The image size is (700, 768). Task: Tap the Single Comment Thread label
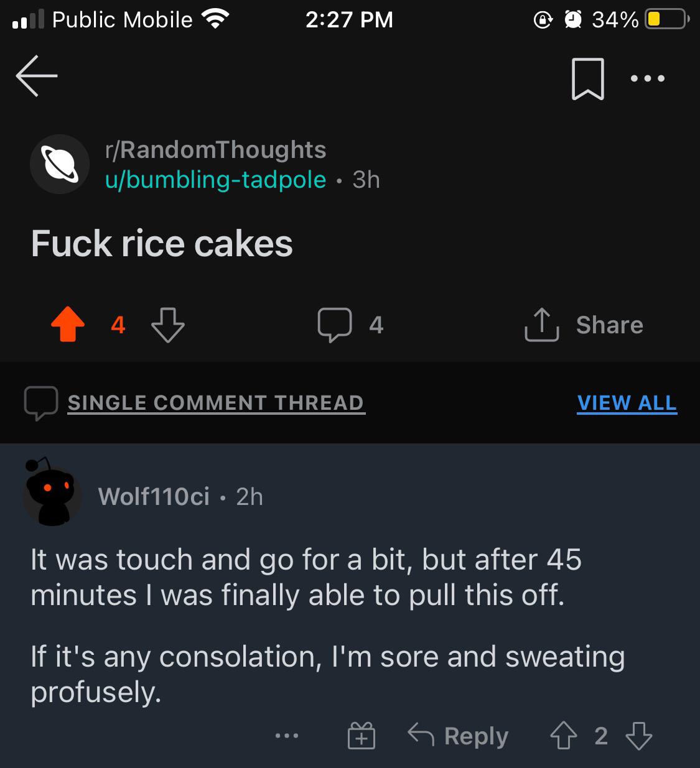pyautogui.click(x=215, y=403)
